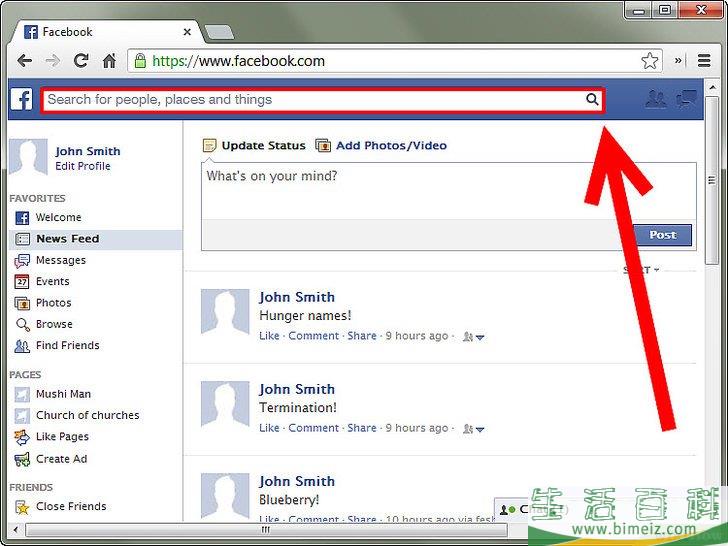Select Add Photos/Video composer tab
Screen dimensions: 728x546
pyautogui.click(x=391, y=146)
